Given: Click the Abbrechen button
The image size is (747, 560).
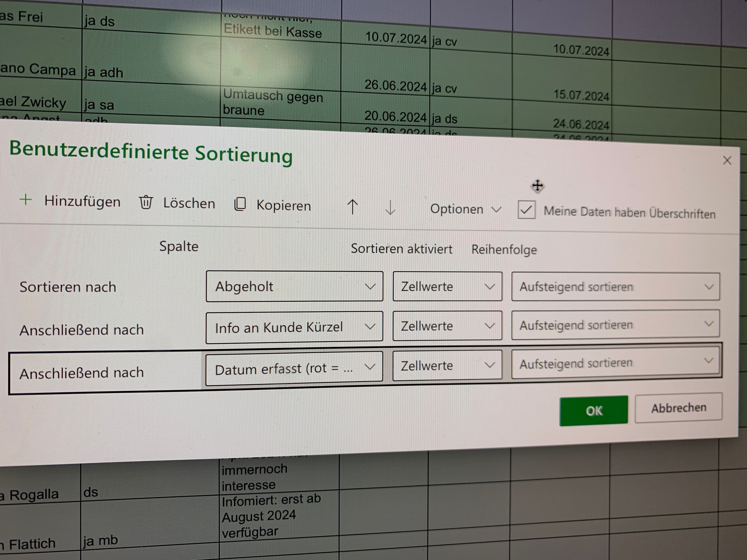Looking at the screenshot, I should pyautogui.click(x=678, y=408).
